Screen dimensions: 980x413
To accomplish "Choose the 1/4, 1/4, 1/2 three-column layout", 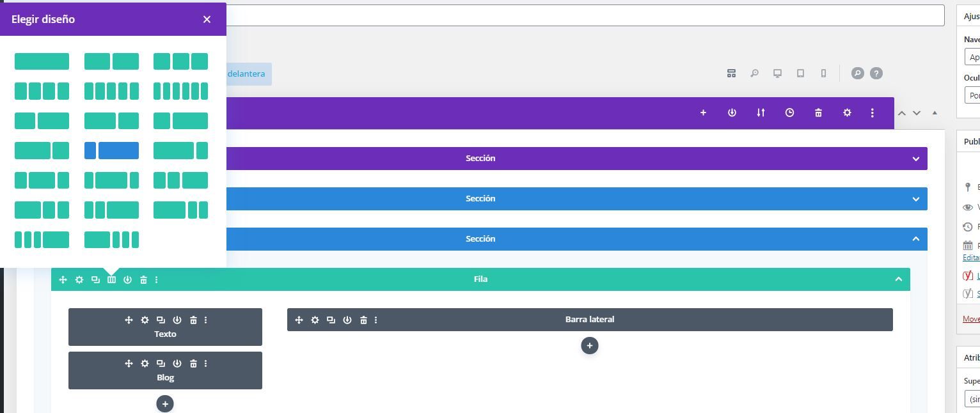I will coord(180,180).
